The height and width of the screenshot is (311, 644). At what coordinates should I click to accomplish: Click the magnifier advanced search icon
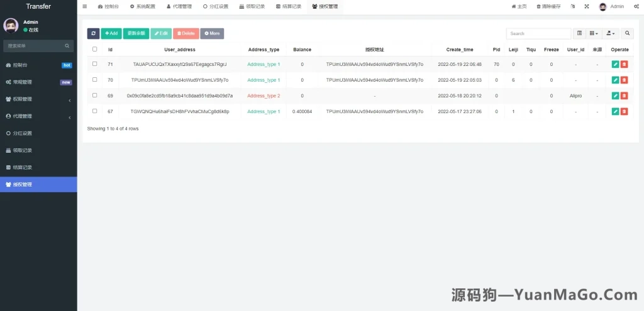[627, 33]
